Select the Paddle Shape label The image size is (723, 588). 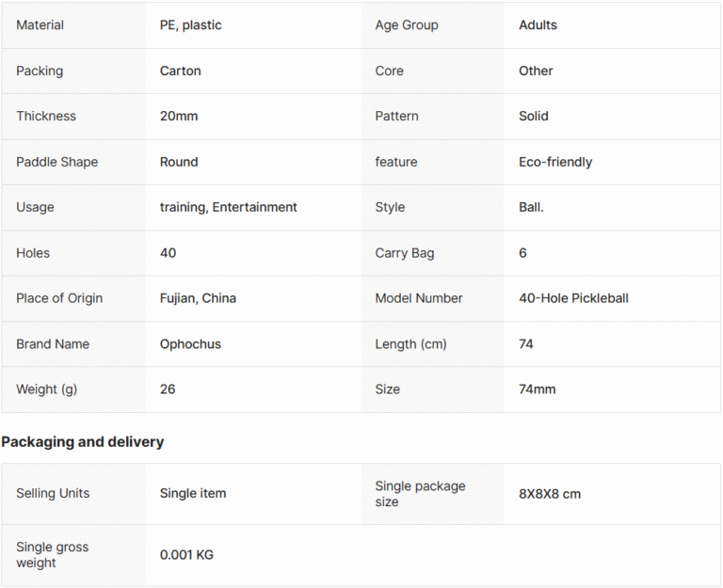[56, 162]
